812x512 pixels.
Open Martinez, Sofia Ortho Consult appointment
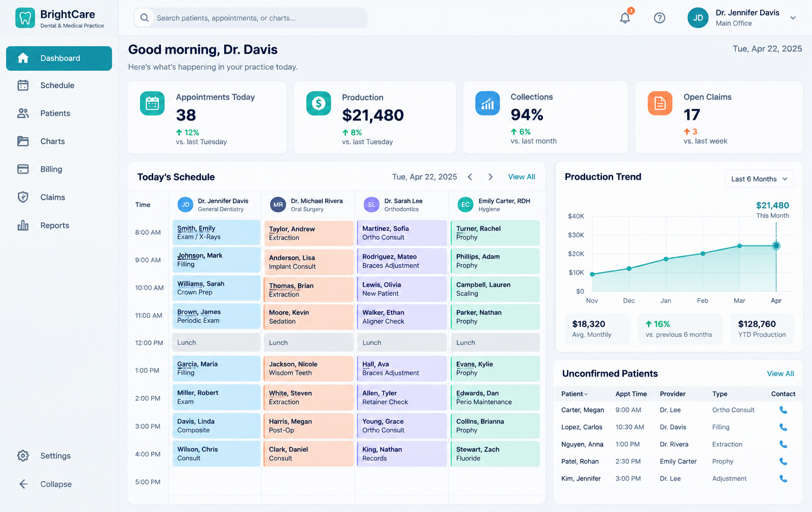tap(402, 233)
